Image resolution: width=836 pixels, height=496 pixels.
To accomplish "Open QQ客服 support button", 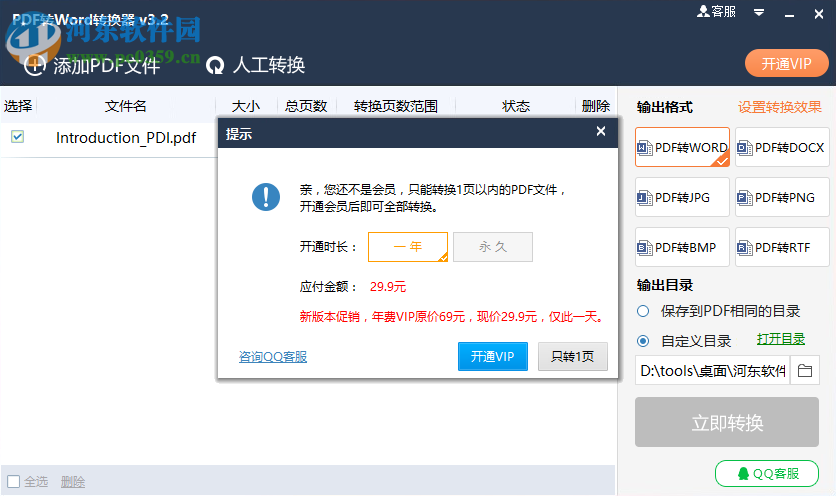I will coord(767,474).
